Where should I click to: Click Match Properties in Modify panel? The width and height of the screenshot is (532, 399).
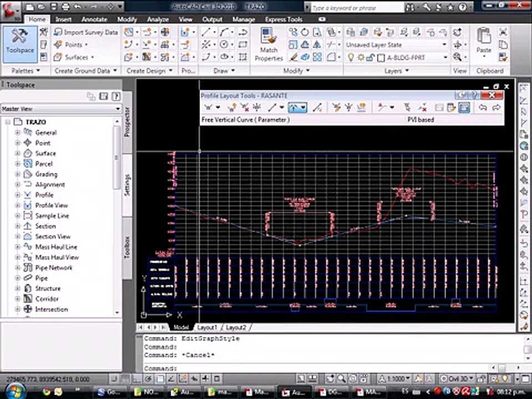coord(269,45)
